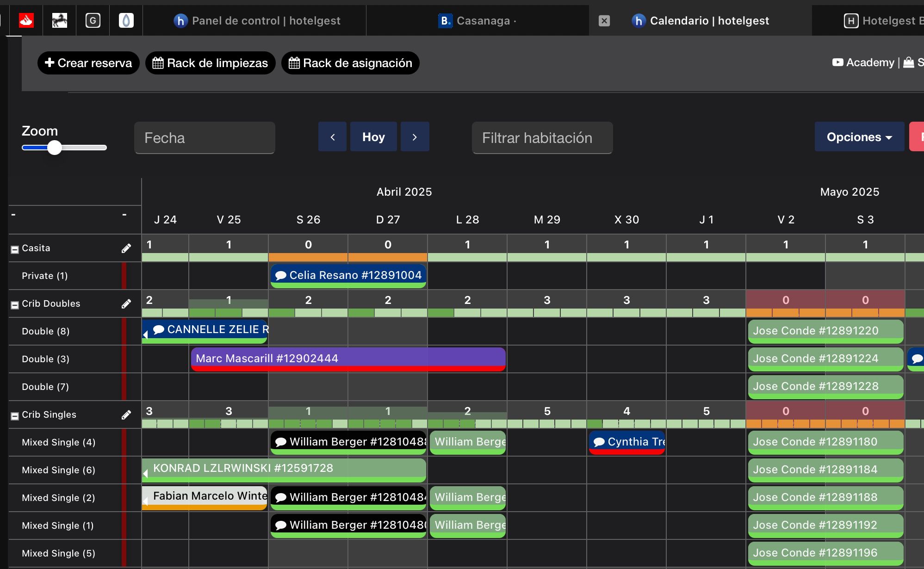Select the Double (8) room row
The width and height of the screenshot is (924, 569).
(74, 331)
